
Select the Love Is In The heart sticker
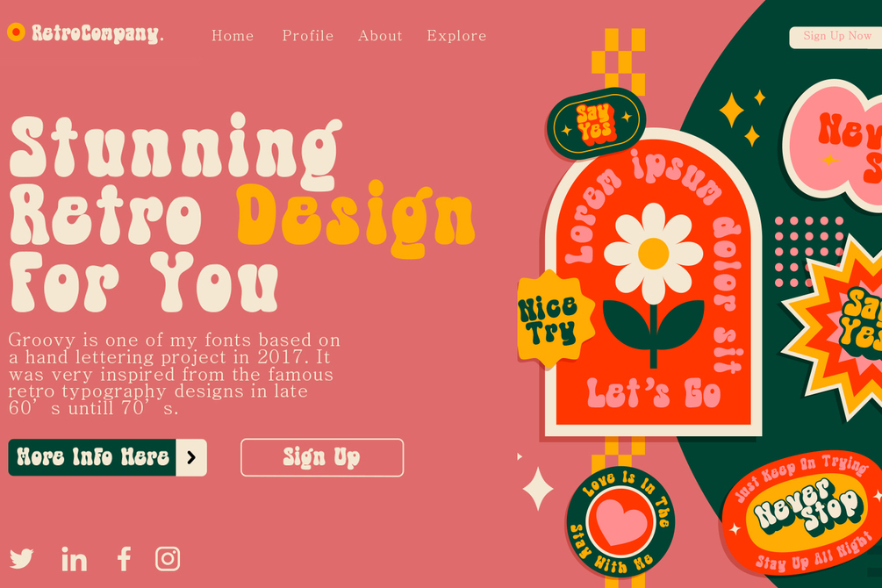pos(620,521)
